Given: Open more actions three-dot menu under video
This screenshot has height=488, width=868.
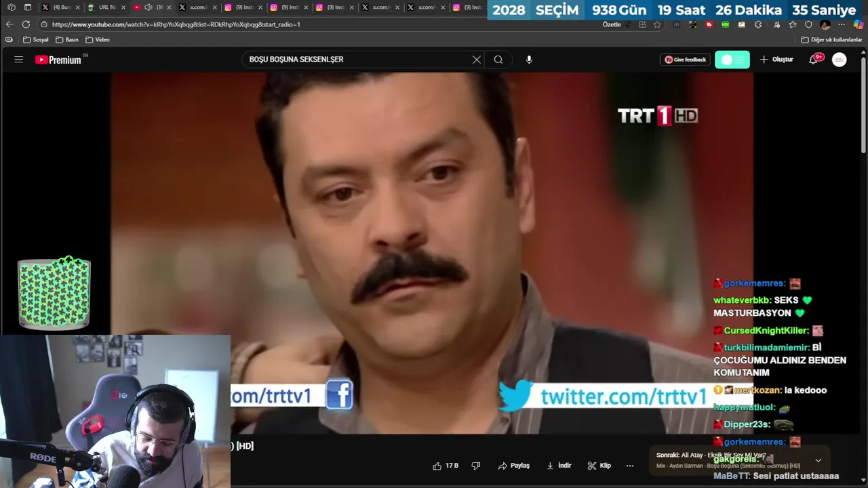Looking at the screenshot, I should tap(630, 466).
